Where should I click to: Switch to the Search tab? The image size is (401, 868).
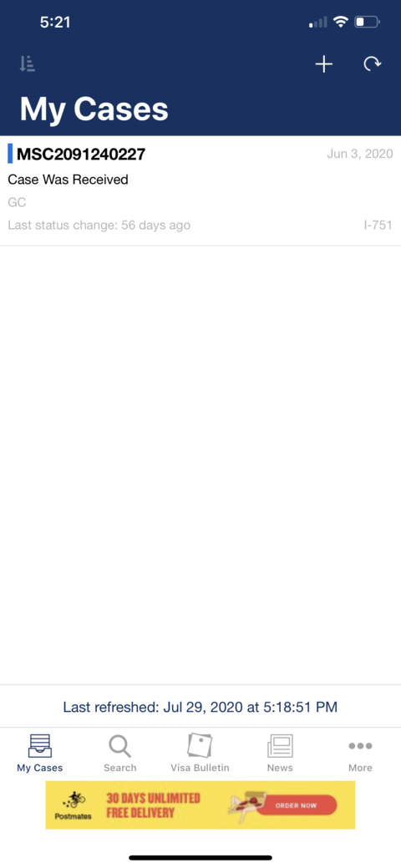click(x=119, y=753)
